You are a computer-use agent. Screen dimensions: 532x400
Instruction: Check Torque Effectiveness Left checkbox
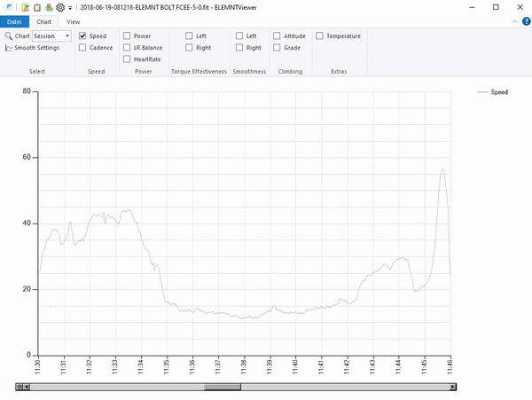(189, 35)
